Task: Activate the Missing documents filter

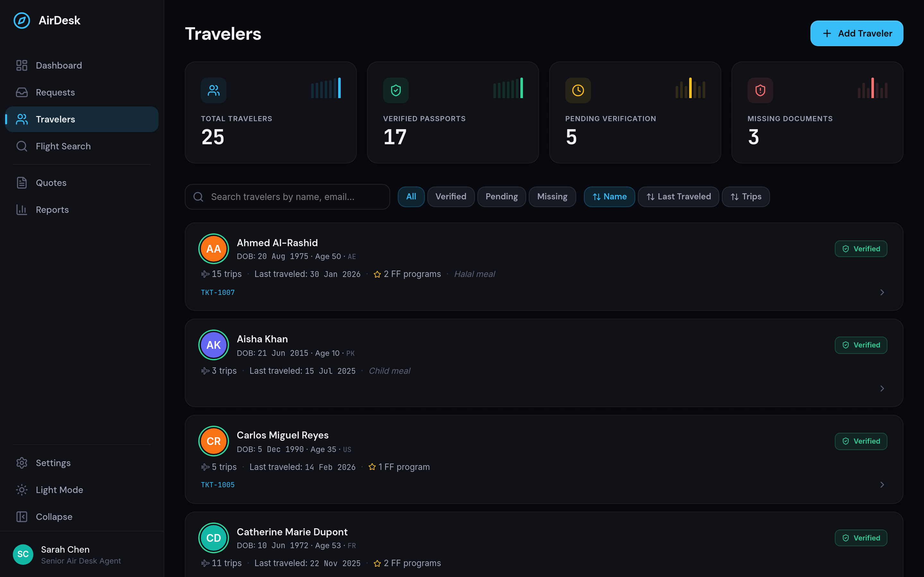Action: (552, 197)
